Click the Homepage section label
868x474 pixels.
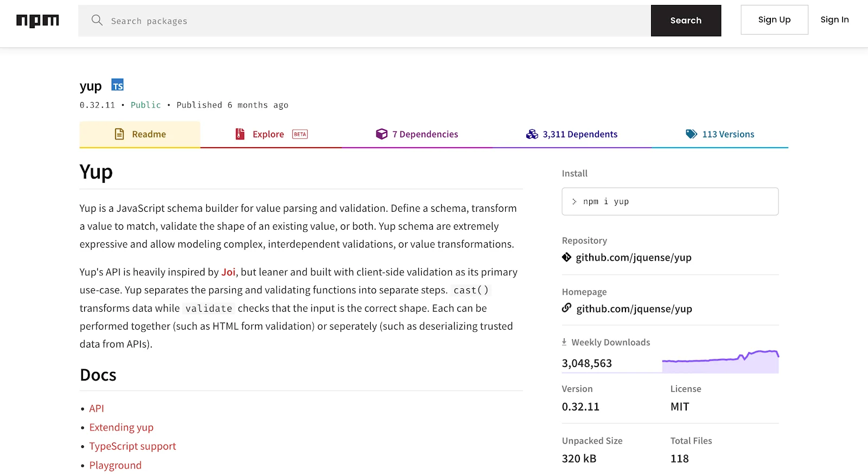pyautogui.click(x=584, y=292)
